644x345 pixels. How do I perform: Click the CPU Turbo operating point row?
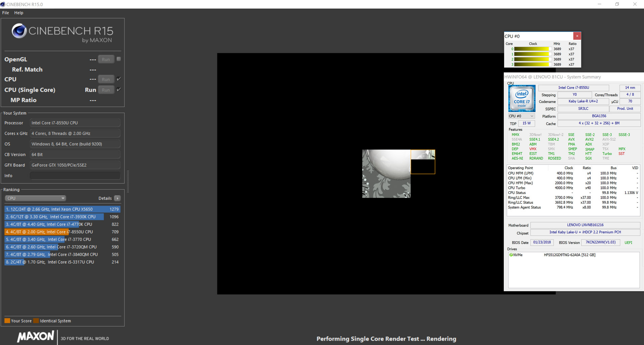[573, 188]
